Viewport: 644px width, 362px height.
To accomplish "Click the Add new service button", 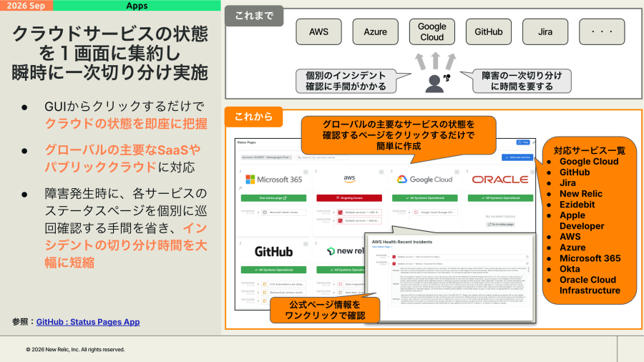I will pos(517,157).
